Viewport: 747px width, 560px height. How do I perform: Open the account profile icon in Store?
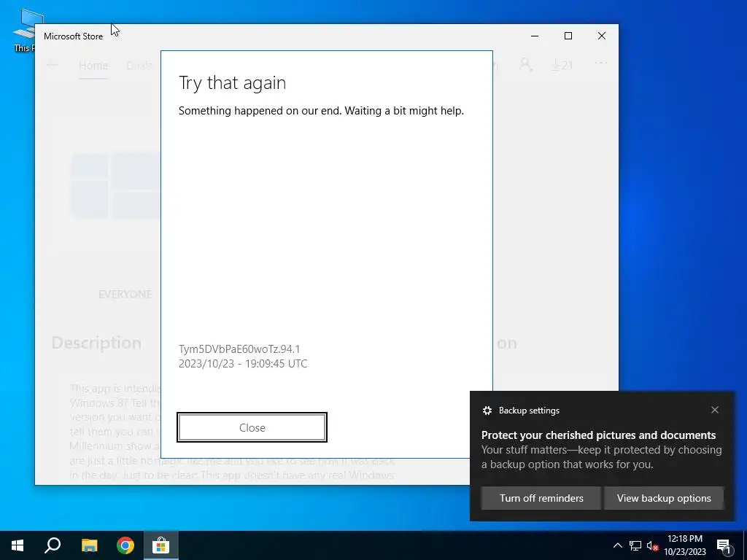point(525,64)
